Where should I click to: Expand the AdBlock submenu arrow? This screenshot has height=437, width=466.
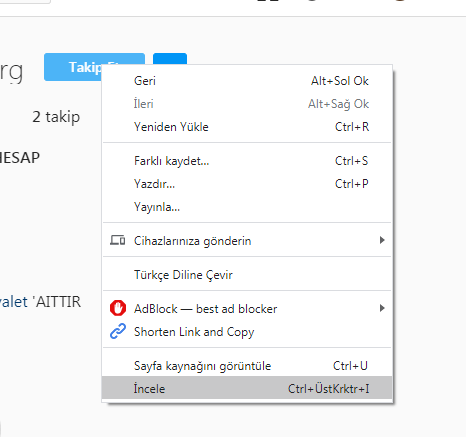(382, 308)
